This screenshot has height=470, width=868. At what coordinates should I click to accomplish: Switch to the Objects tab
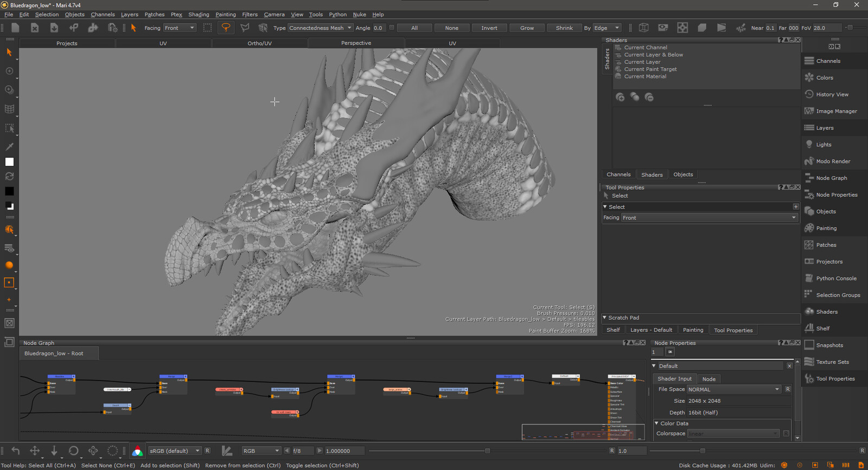tap(683, 175)
